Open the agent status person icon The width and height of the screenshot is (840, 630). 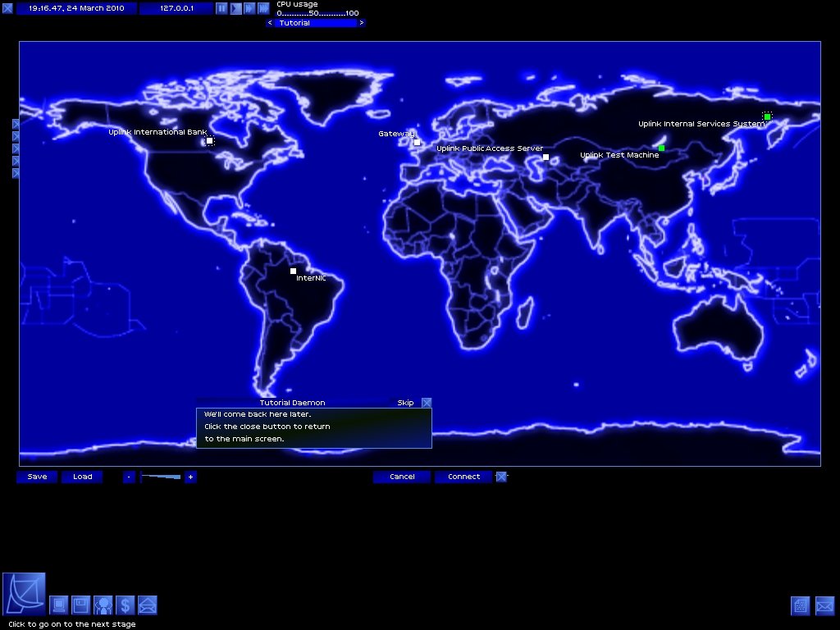point(103,605)
